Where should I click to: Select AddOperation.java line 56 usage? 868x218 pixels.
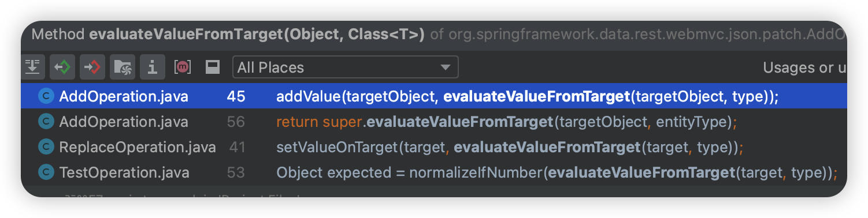[x=433, y=122]
